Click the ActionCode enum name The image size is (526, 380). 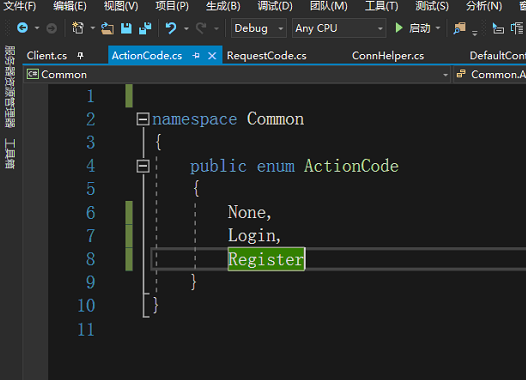tap(351, 166)
